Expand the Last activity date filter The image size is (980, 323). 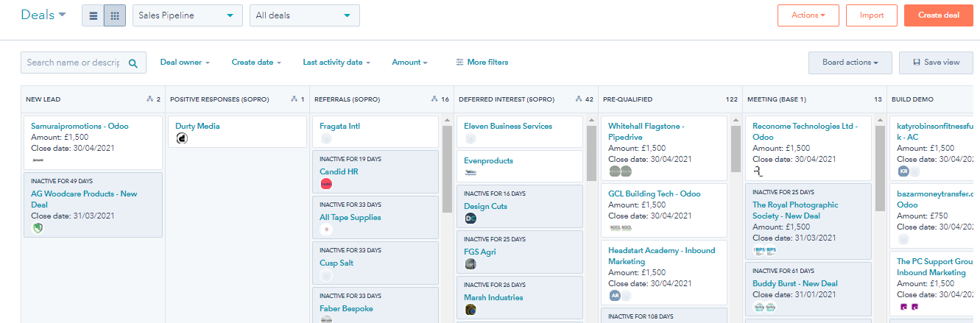336,63
